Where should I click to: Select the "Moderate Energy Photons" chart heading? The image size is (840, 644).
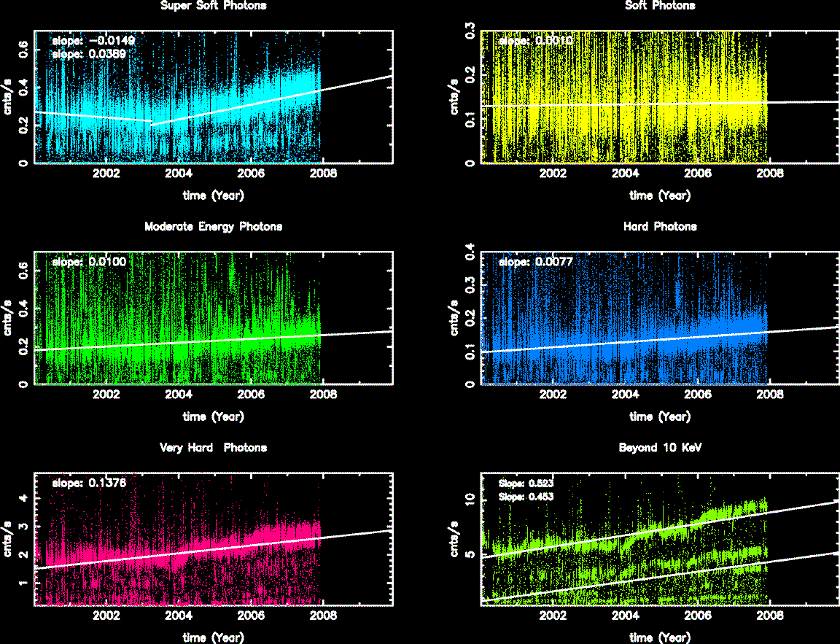click(213, 227)
